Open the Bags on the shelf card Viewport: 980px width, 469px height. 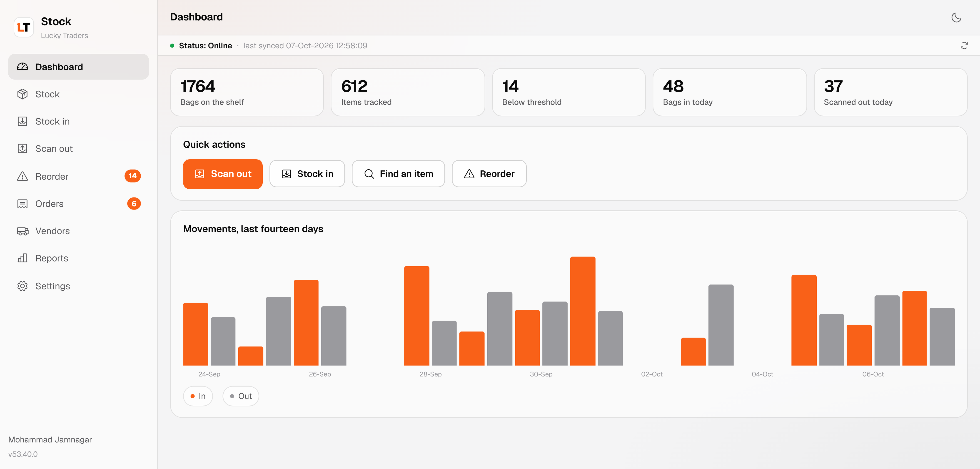pos(247,92)
